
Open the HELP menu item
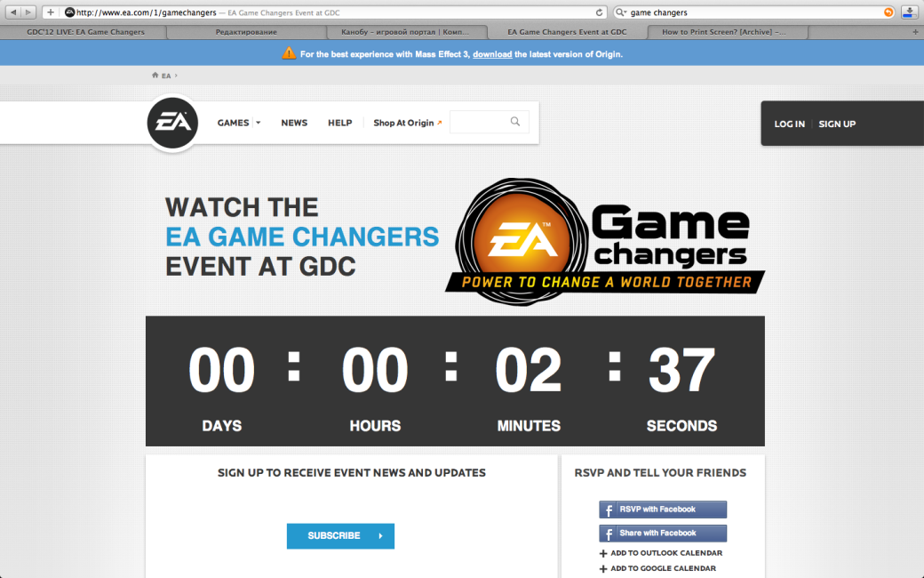pyautogui.click(x=340, y=123)
